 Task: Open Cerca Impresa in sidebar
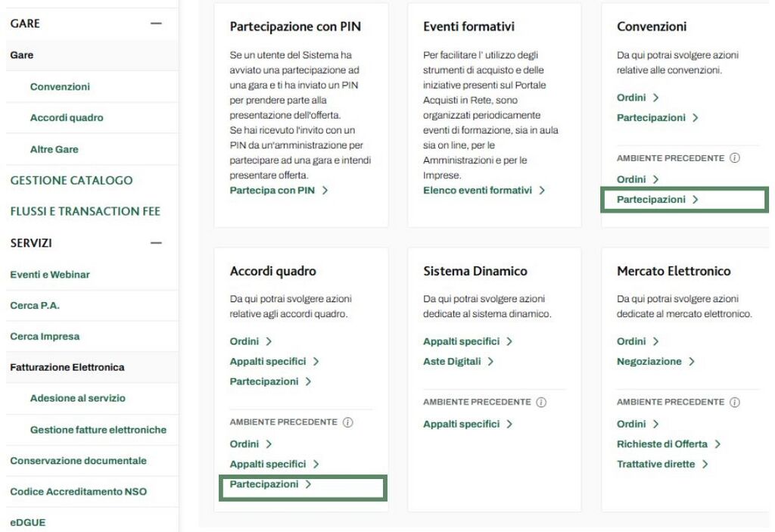pyautogui.click(x=45, y=337)
